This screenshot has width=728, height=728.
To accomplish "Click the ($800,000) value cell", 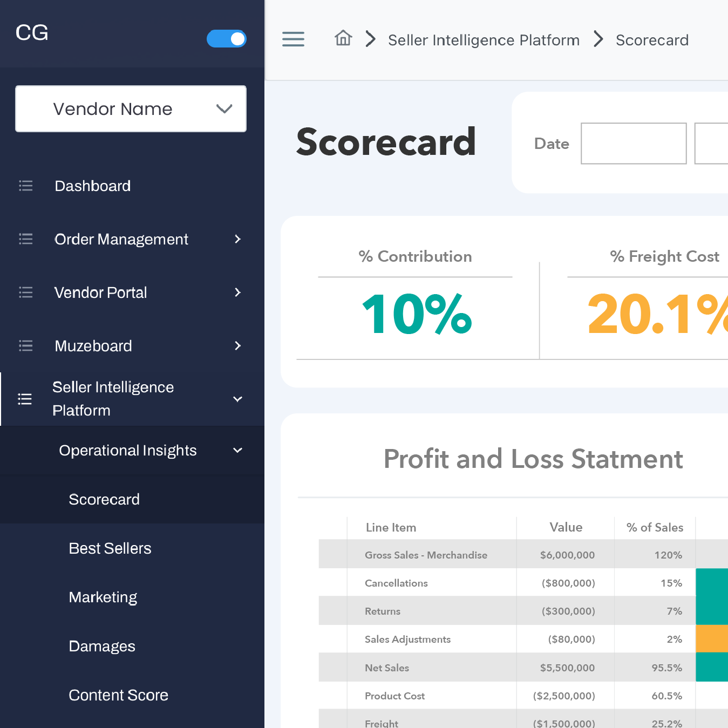I will click(568, 583).
